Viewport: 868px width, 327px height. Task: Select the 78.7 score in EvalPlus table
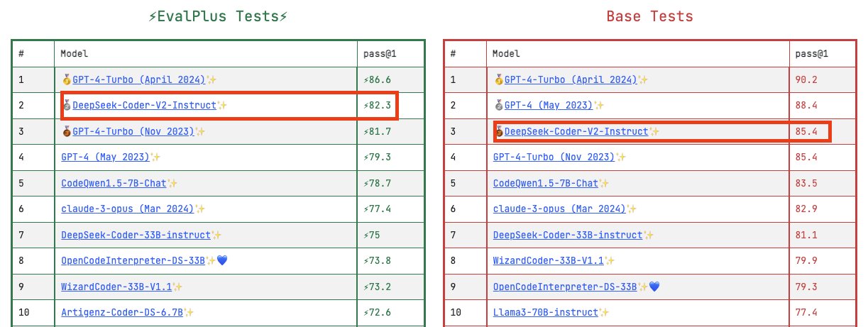377,183
